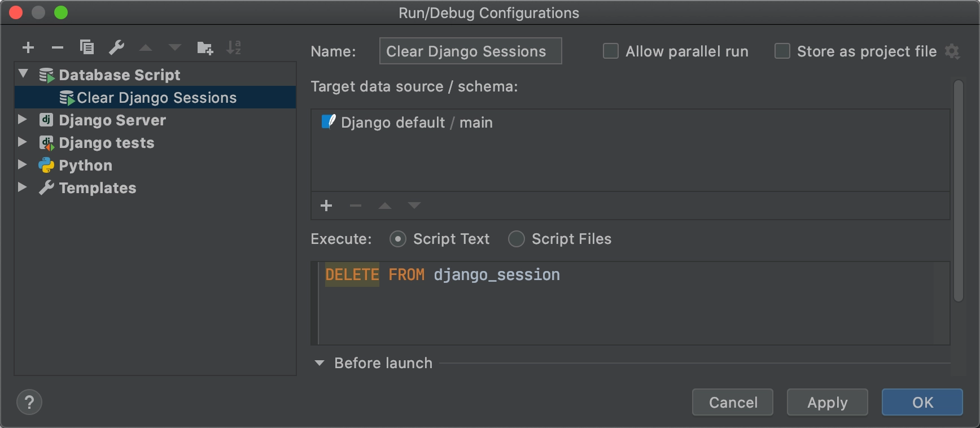Enable Store as project file checkbox
This screenshot has height=428, width=980.
[782, 51]
